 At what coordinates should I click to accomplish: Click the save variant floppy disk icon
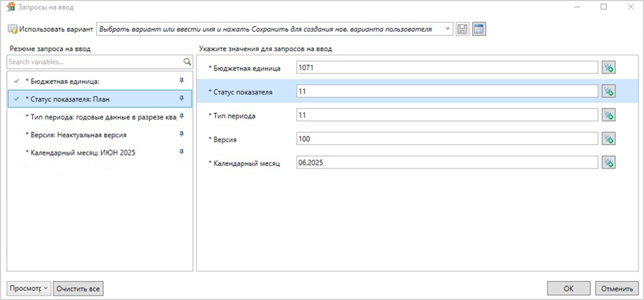point(462,30)
